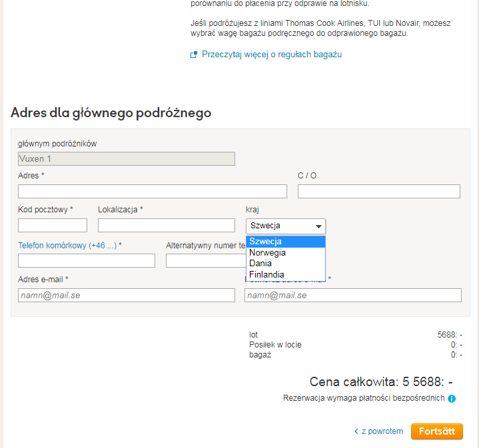Click the confirm e-mail input field
Viewport: 479px width, 448px height.
tap(353, 296)
